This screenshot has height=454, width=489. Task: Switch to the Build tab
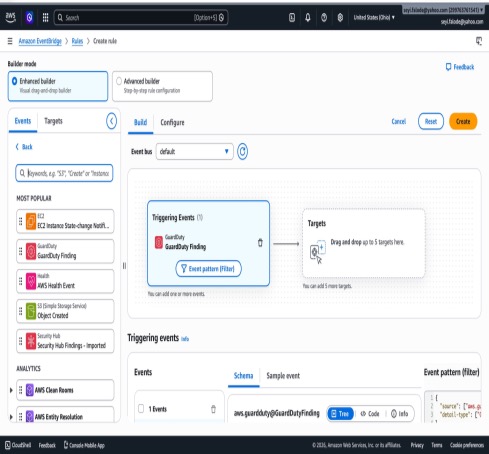click(140, 122)
